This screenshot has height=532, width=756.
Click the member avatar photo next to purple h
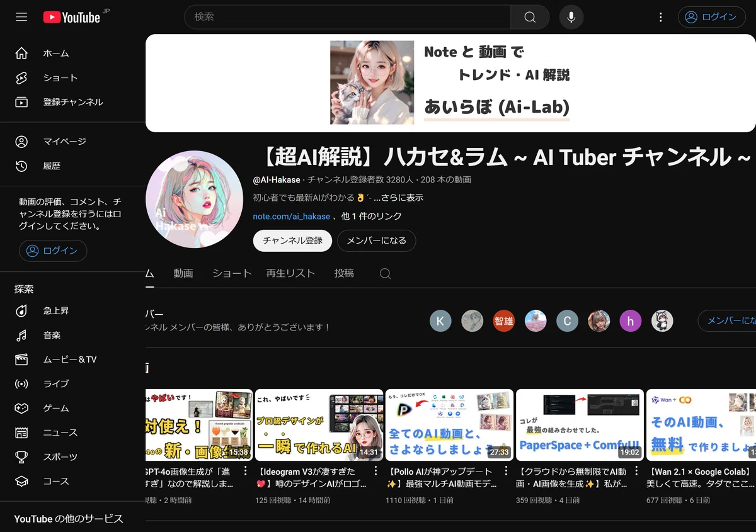[x=598, y=321]
